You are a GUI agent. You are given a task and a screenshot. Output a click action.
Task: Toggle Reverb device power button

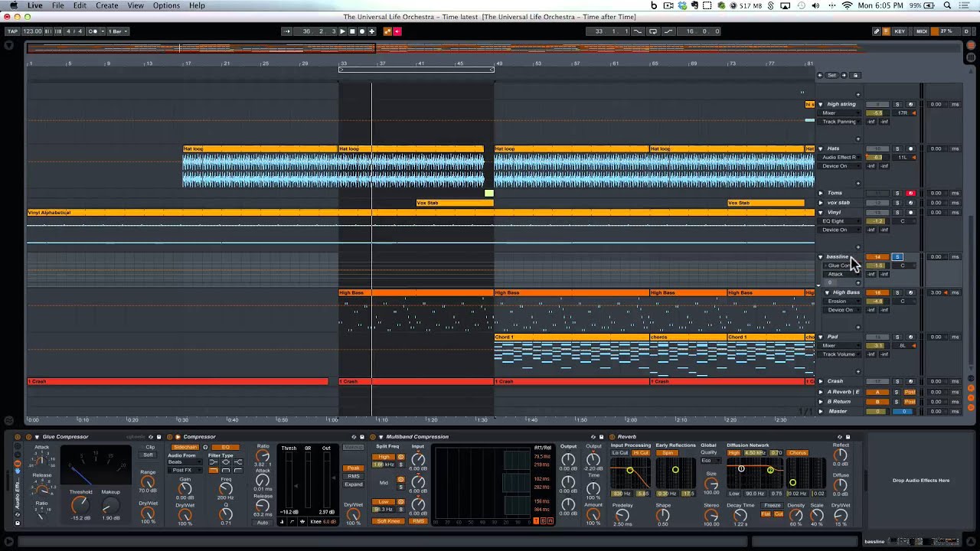612,437
